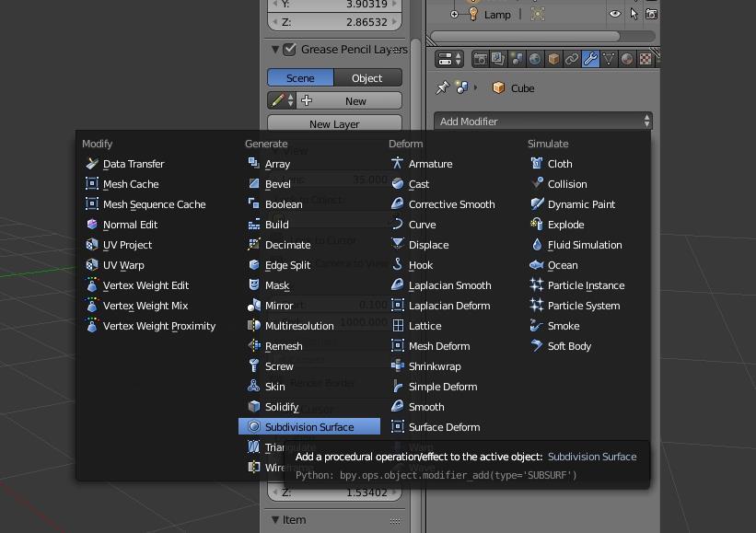Collapse the Grease Pencil Layers panel
756x533 pixels.
[x=274, y=49]
